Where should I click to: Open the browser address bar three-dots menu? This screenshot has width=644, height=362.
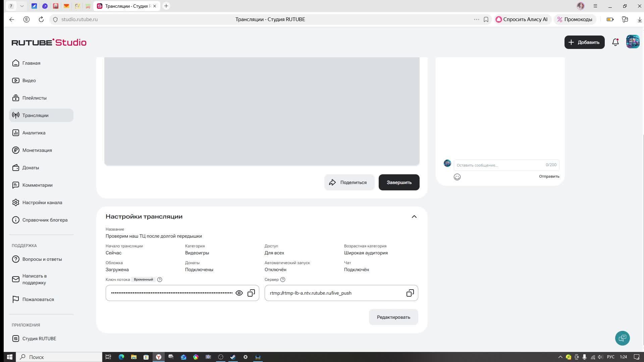tap(476, 19)
